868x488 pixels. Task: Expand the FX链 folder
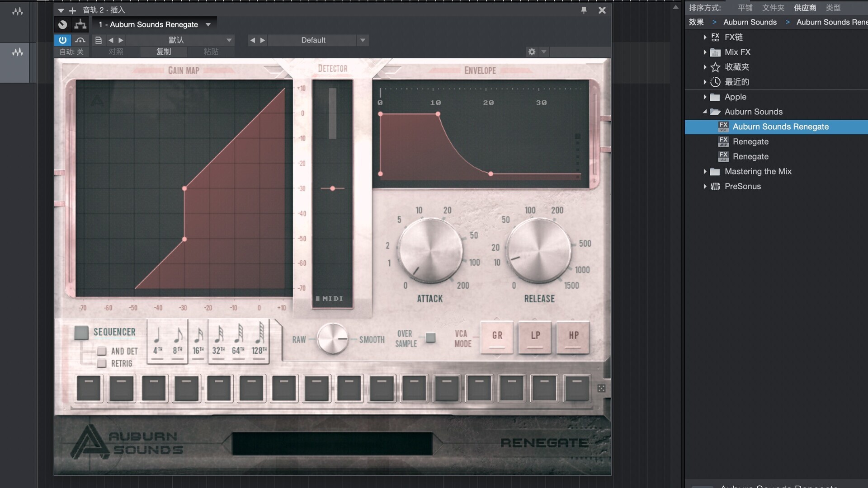click(705, 37)
